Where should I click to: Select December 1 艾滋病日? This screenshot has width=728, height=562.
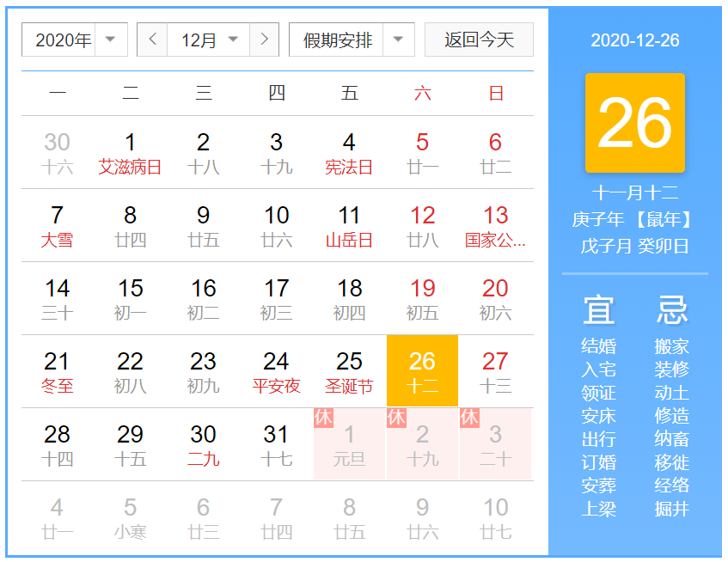click(130, 153)
